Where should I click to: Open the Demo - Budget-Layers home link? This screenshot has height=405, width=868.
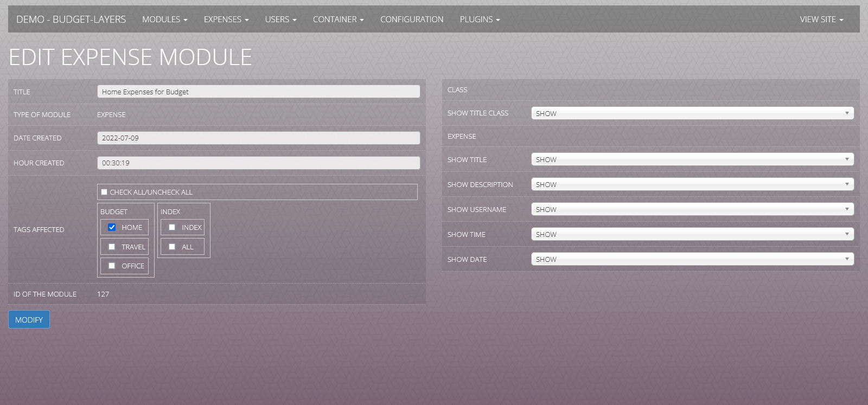pyautogui.click(x=71, y=20)
